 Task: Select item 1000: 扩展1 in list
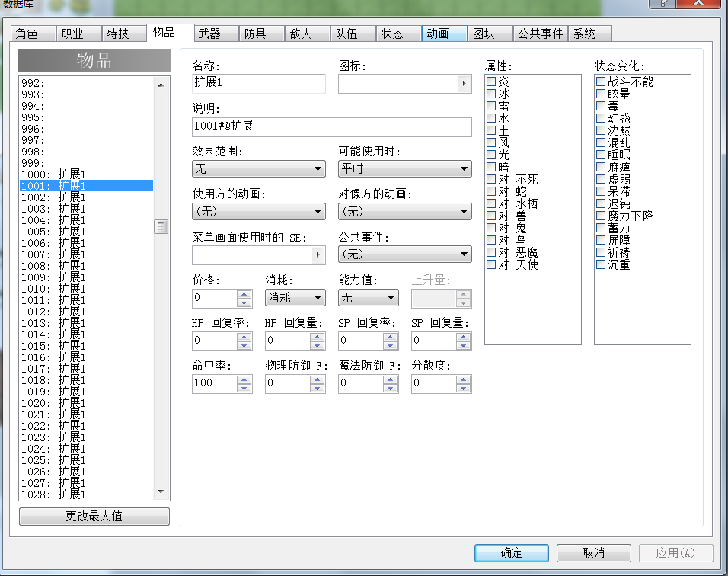coord(86,174)
